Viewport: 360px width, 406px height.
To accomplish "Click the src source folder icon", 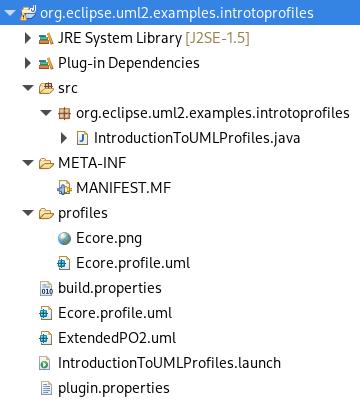I will (46, 88).
